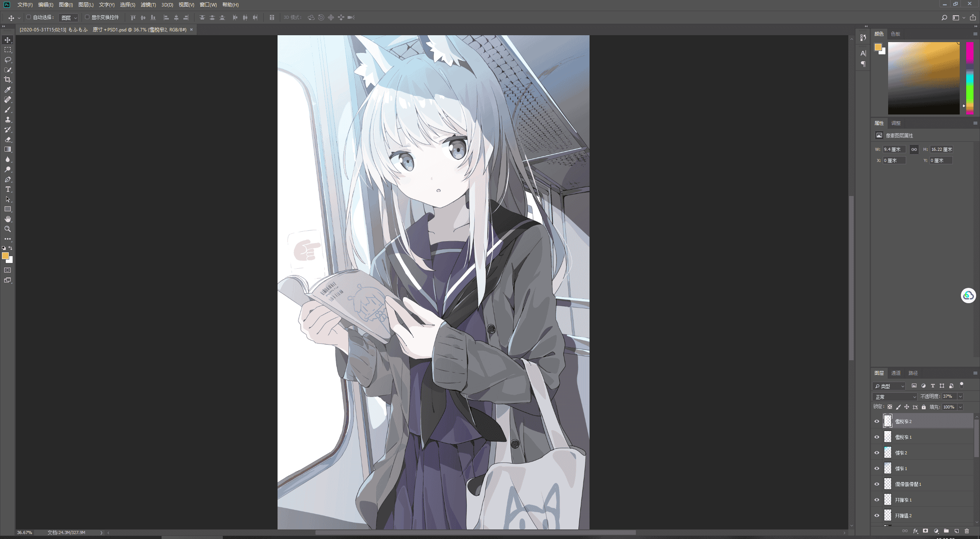Open the layer fx styles menu

point(915,531)
